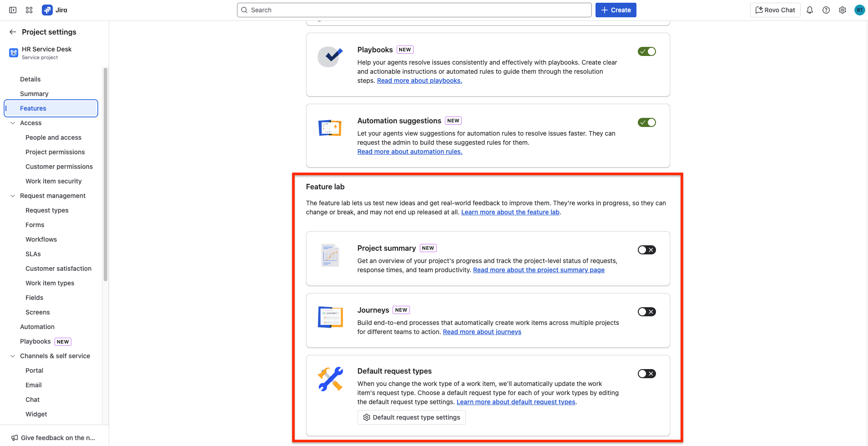The image size is (868, 446).
Task: Click the Journeys feature icon
Action: (x=330, y=317)
